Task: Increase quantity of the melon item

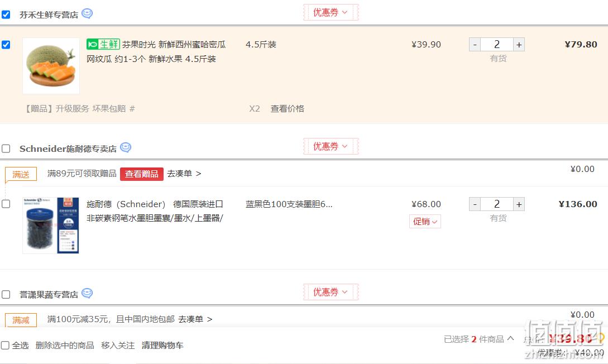Action: (519, 45)
